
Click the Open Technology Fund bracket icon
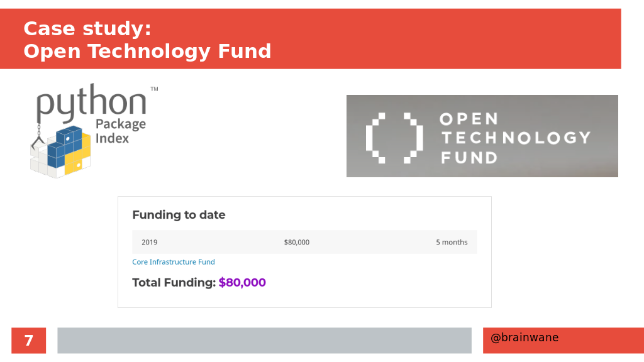394,138
